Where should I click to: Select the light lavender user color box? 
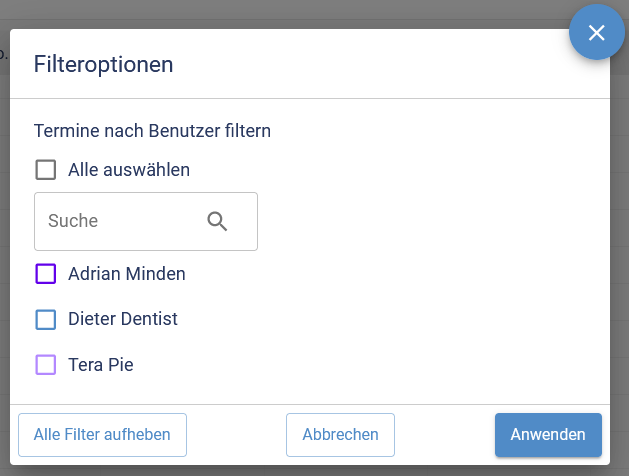point(46,365)
